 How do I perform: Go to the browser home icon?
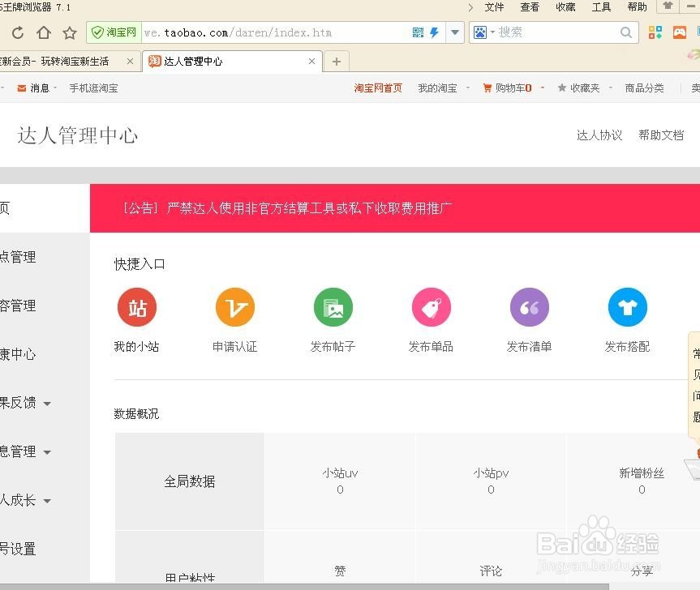[44, 32]
